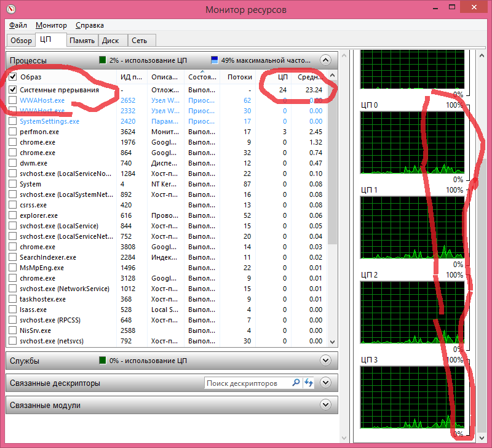492x448 pixels.
Task: Select chrome.exe with PID 3808
Action: (x=167, y=247)
